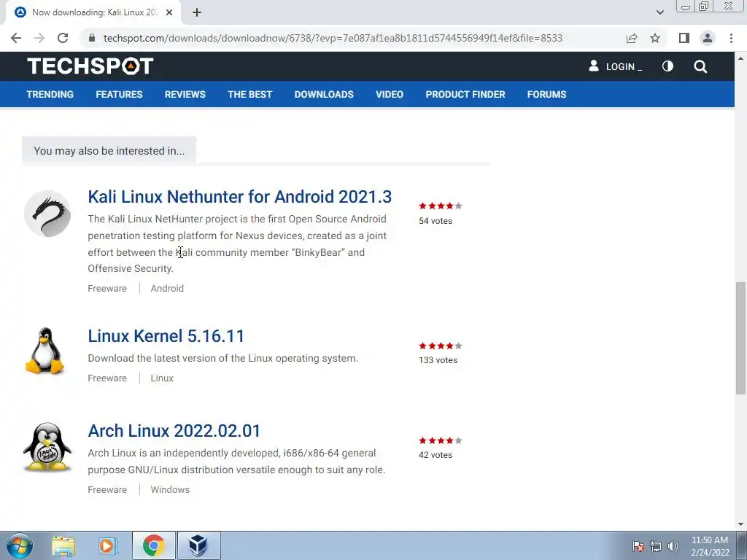This screenshot has height=560, width=747.
Task: Click Freeware label under Arch Linux
Action: (x=107, y=489)
